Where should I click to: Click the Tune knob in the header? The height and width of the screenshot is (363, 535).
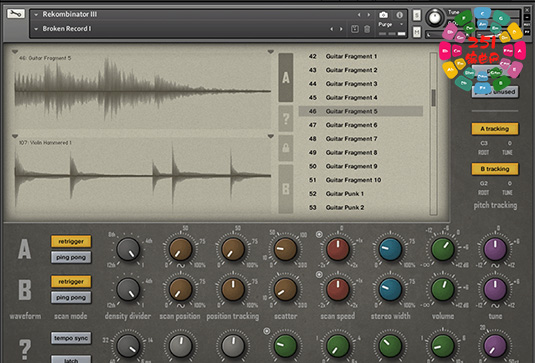click(x=434, y=17)
